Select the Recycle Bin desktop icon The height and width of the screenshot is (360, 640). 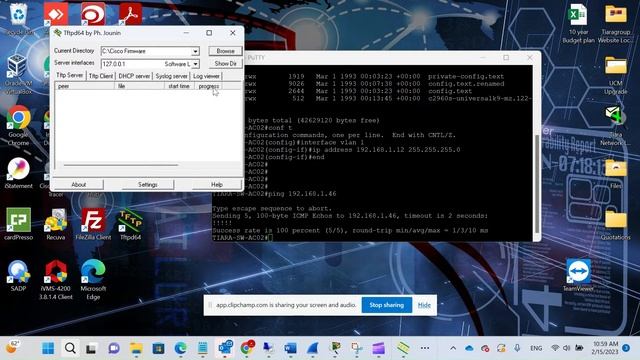point(18,18)
